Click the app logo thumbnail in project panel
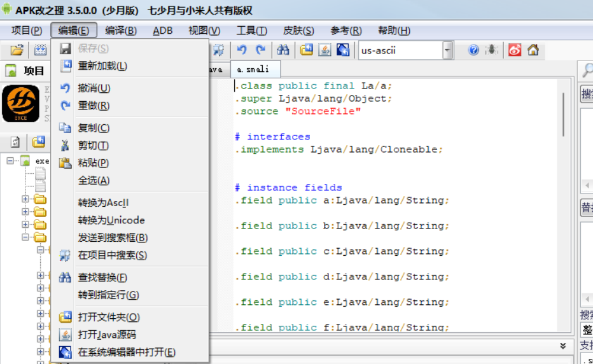 click(x=21, y=103)
